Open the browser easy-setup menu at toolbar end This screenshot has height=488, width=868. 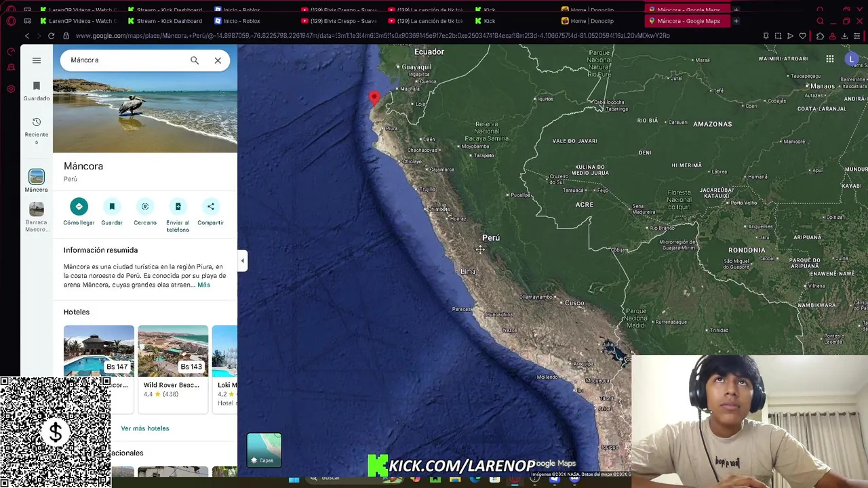click(858, 36)
